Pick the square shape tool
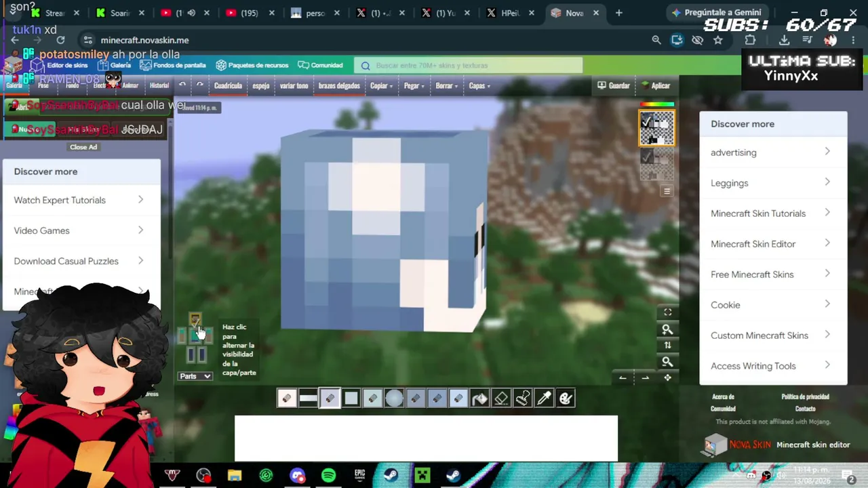 click(351, 399)
